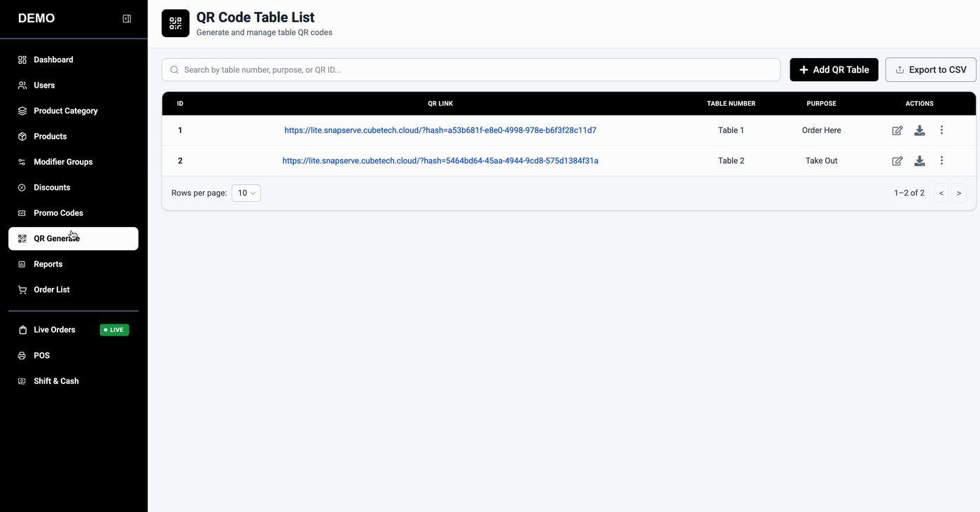Download the Table 1 QR code
The image size is (980, 512).
[920, 130]
